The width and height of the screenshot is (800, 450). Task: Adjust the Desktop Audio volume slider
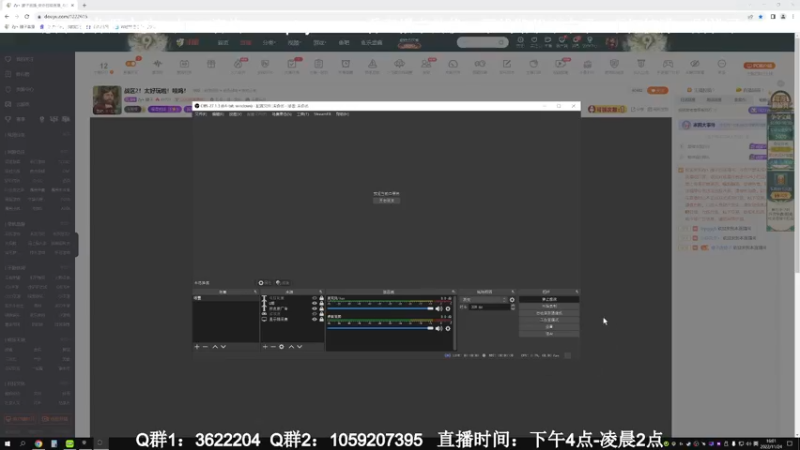point(380,329)
